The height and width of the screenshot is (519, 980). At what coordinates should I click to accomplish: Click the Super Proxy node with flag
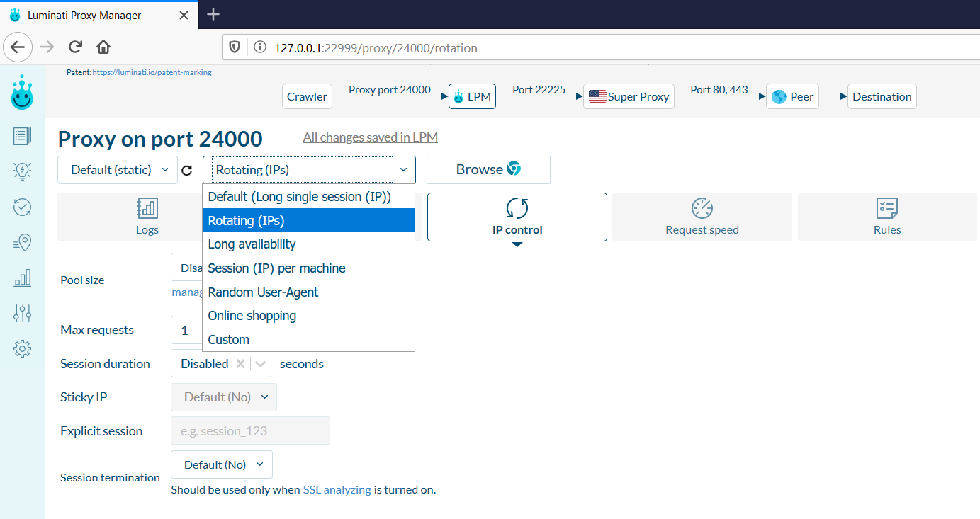629,96
